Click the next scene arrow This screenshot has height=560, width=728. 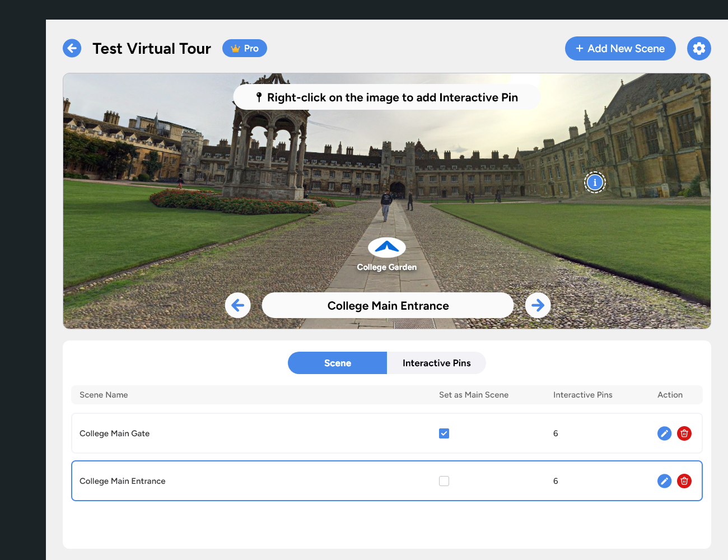538,305
